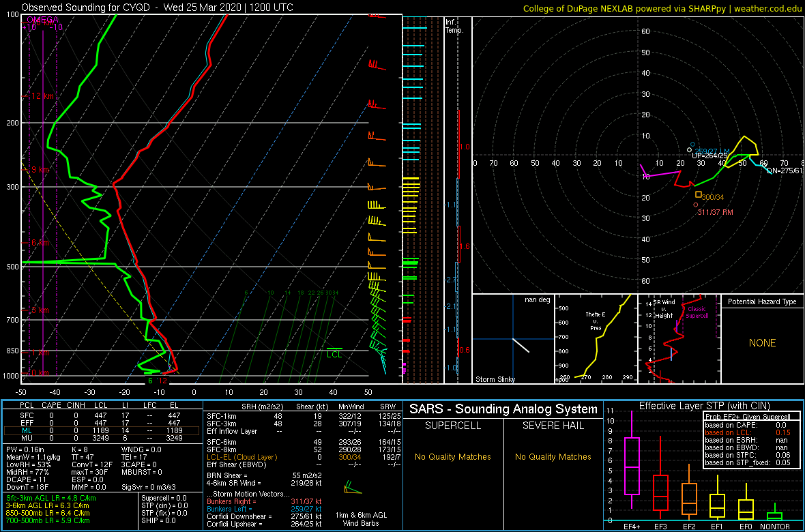Screen dimensions: 805x532
Task: Click the Observed Sounding for CYQD title
Action: pyautogui.click(x=158, y=8)
